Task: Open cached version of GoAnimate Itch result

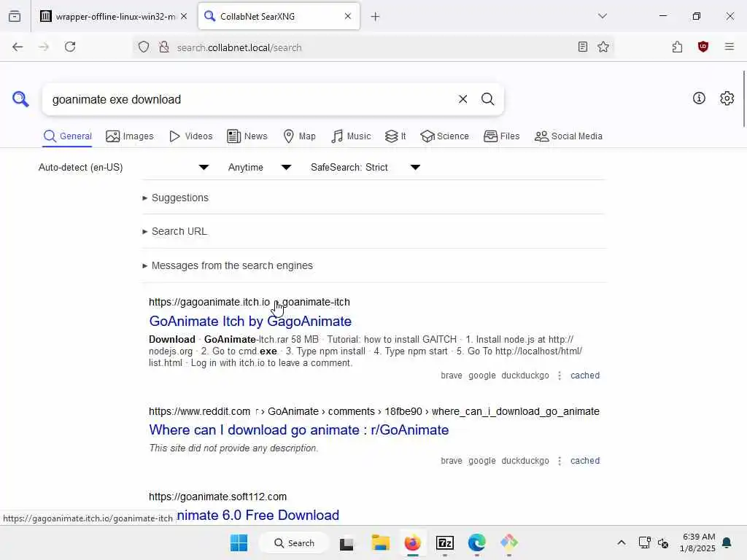Action: click(585, 376)
